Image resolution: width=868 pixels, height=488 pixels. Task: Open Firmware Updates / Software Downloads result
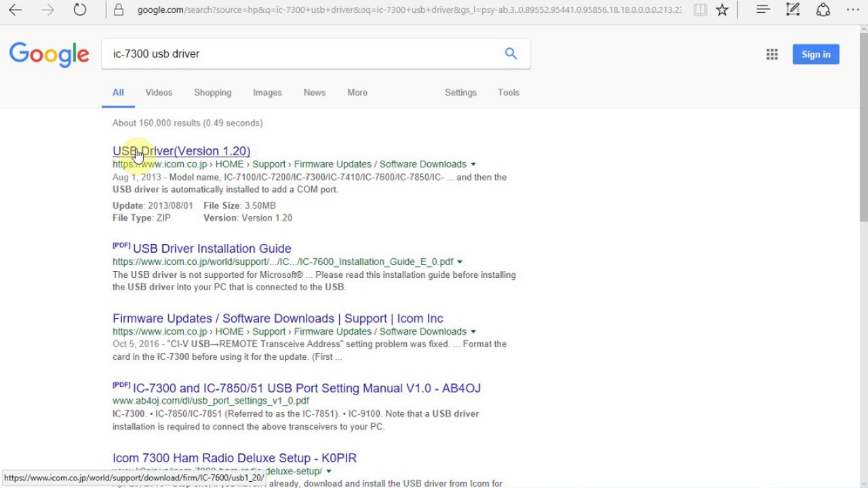(x=278, y=319)
